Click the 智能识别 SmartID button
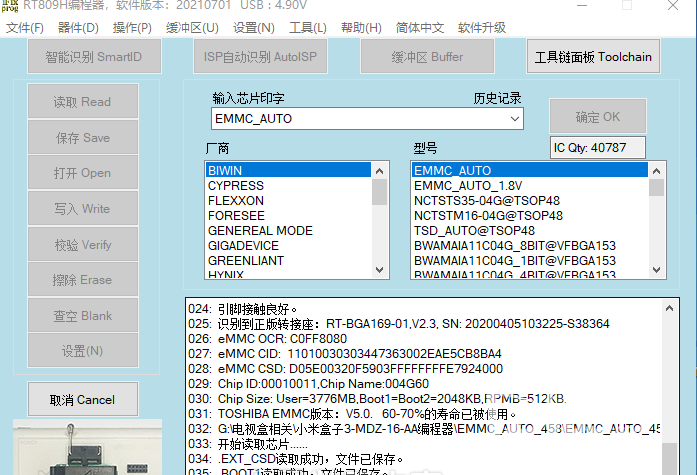The width and height of the screenshot is (697, 475). pyautogui.click(x=94, y=56)
